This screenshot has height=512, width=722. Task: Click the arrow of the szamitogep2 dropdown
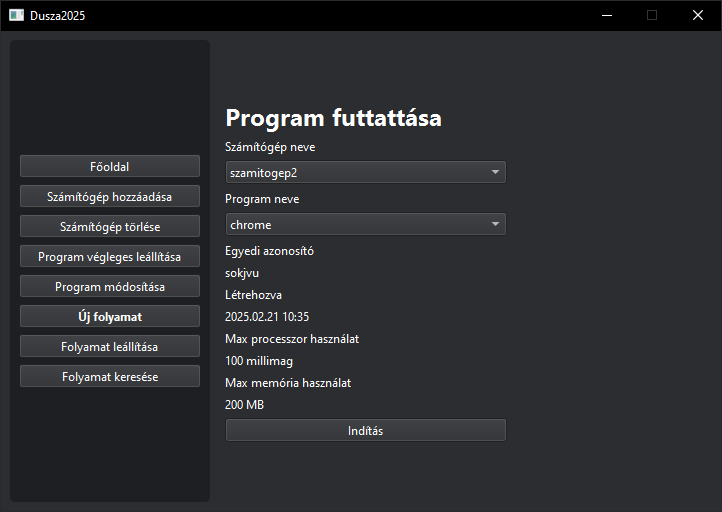(495, 172)
